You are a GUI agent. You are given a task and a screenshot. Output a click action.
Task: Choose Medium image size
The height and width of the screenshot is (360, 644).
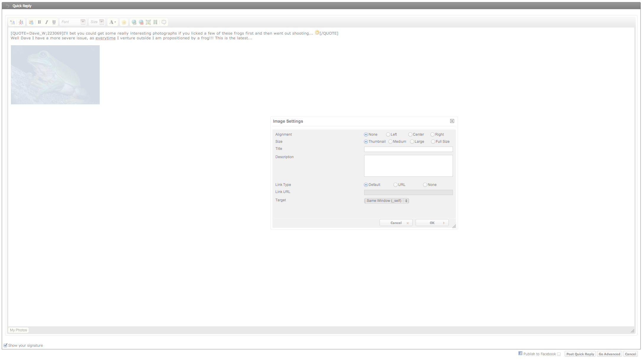[x=390, y=142]
